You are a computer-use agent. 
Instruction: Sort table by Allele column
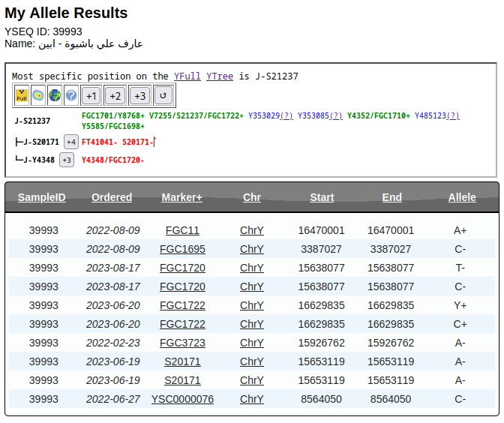[462, 197]
